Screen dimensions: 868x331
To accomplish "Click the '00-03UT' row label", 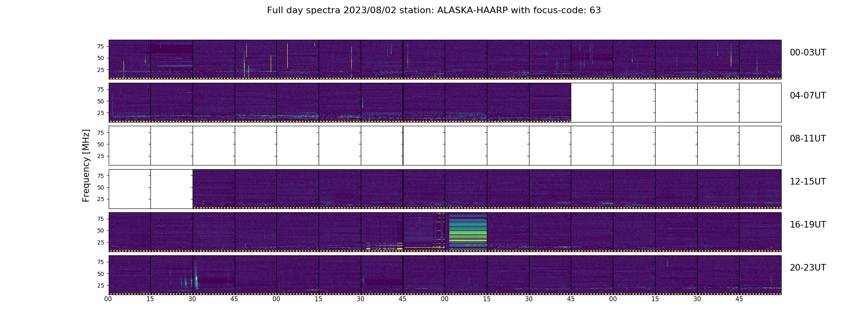I will pos(808,53).
